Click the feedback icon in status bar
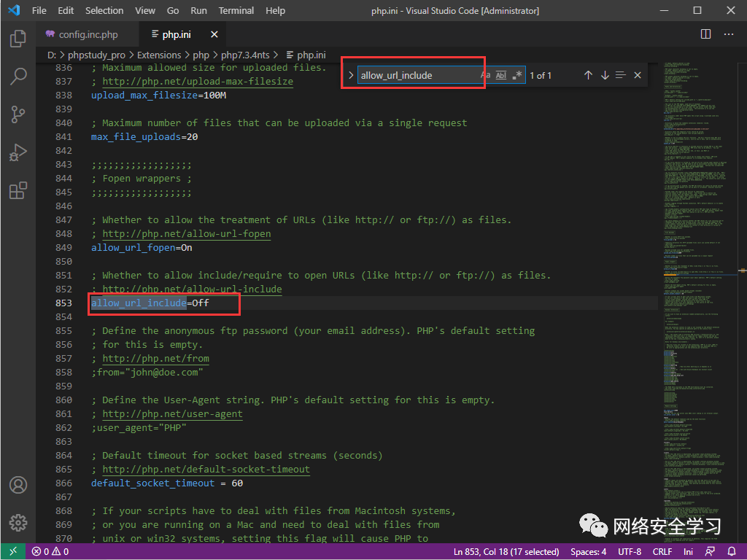 tap(710, 551)
